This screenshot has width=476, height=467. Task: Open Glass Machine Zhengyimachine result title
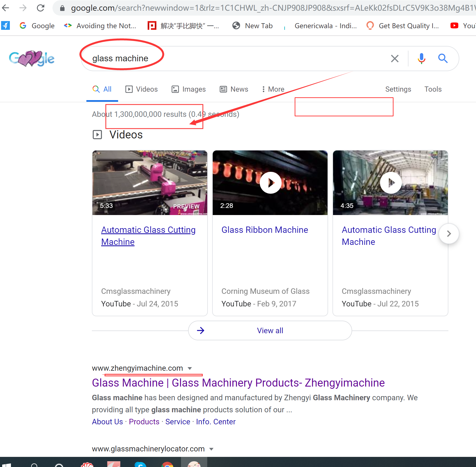(238, 383)
